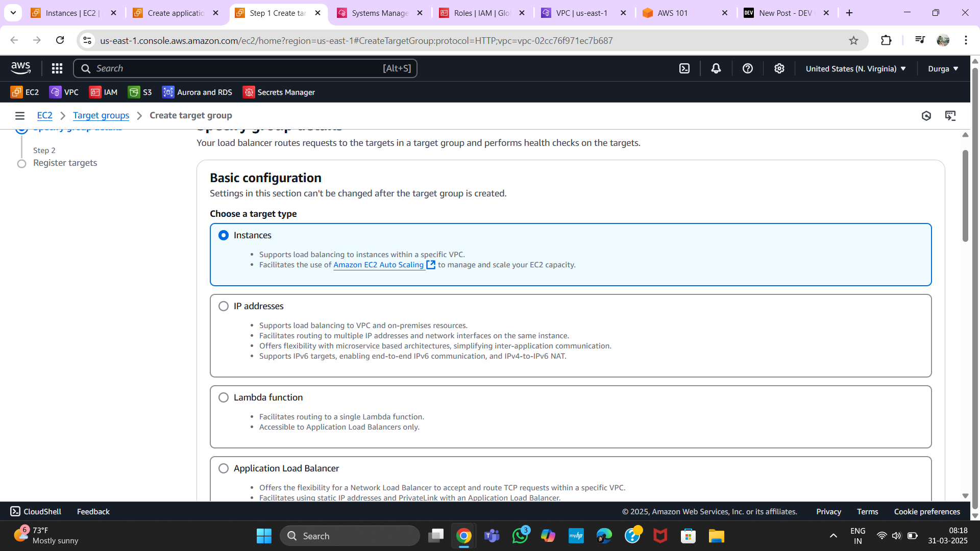Open the Aurora and RDS shortcut
This screenshot has height=551, width=980.
(197, 92)
